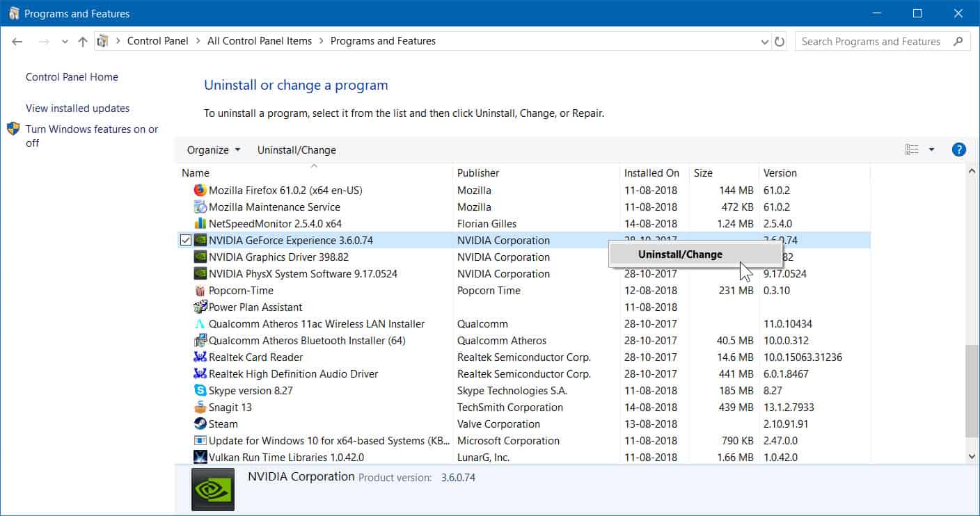Click the Update for Windows 10 icon
This screenshot has height=516, width=980.
pos(200,440)
